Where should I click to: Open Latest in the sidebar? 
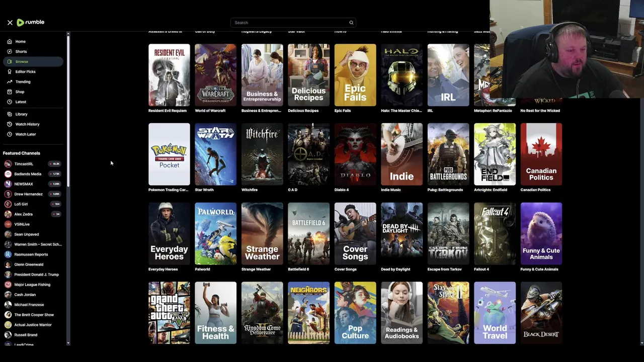(33, 102)
